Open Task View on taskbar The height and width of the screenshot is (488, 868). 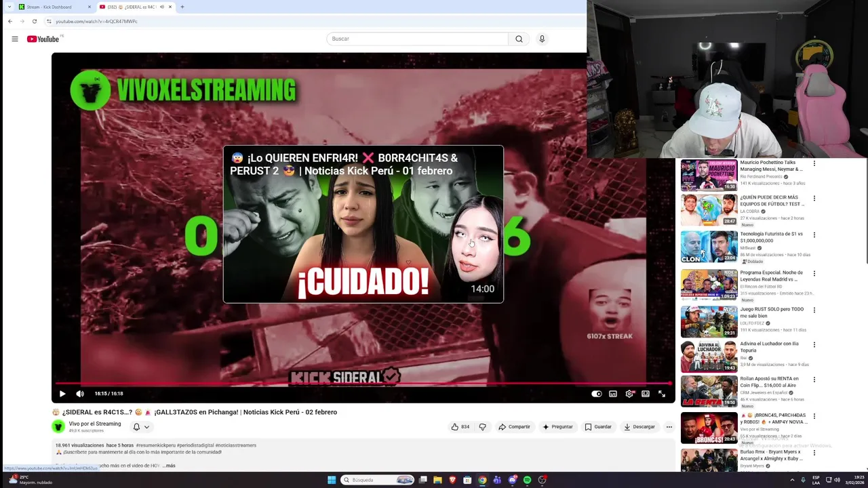[423, 480]
